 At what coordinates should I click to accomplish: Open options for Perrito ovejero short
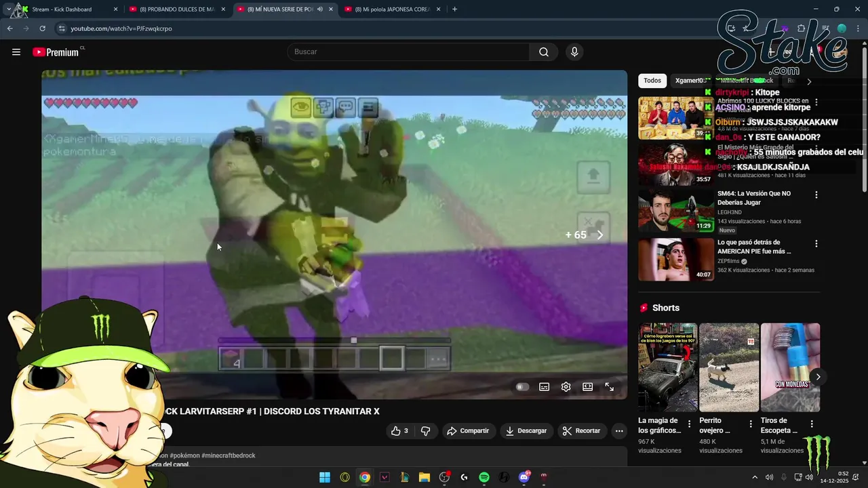click(x=750, y=424)
